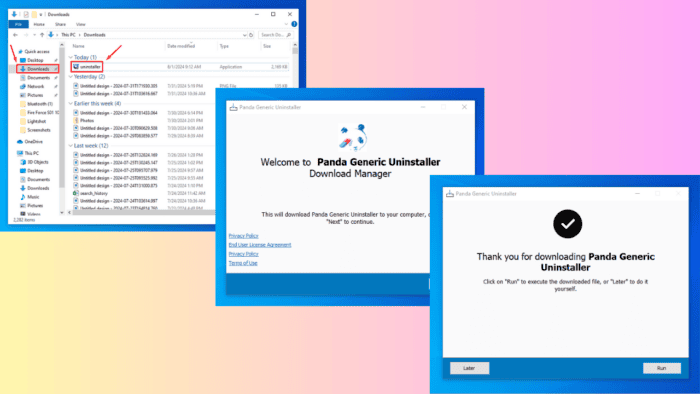The image size is (700, 394).
Task: Collapse the Yesterday (2) group
Action: (71, 77)
